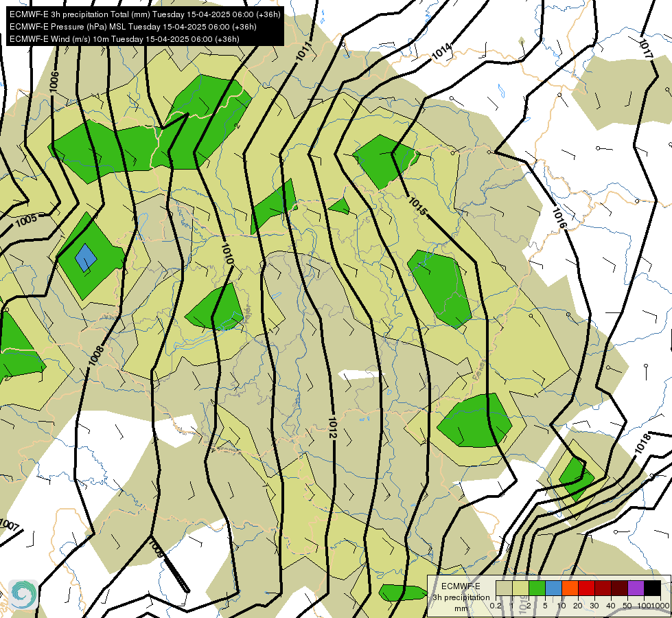Select the bright red 20–30 mm legend swatch
The image size is (672, 618).
(x=586, y=588)
